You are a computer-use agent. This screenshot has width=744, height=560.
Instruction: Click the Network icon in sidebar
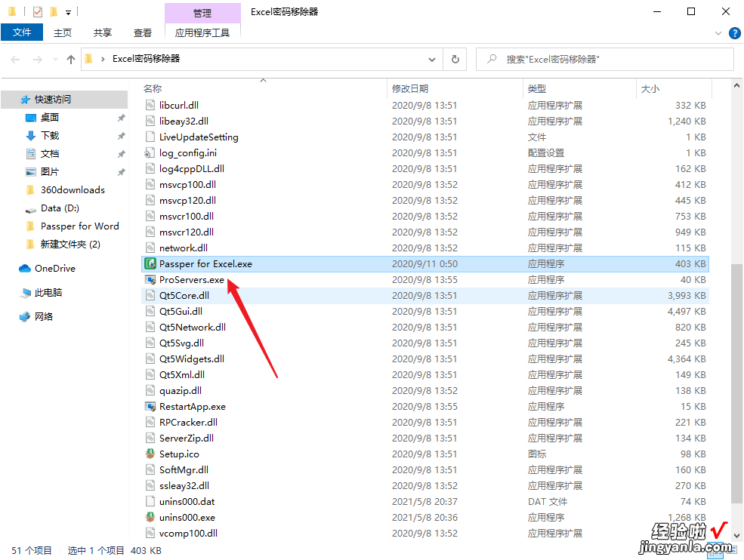[x=25, y=317]
